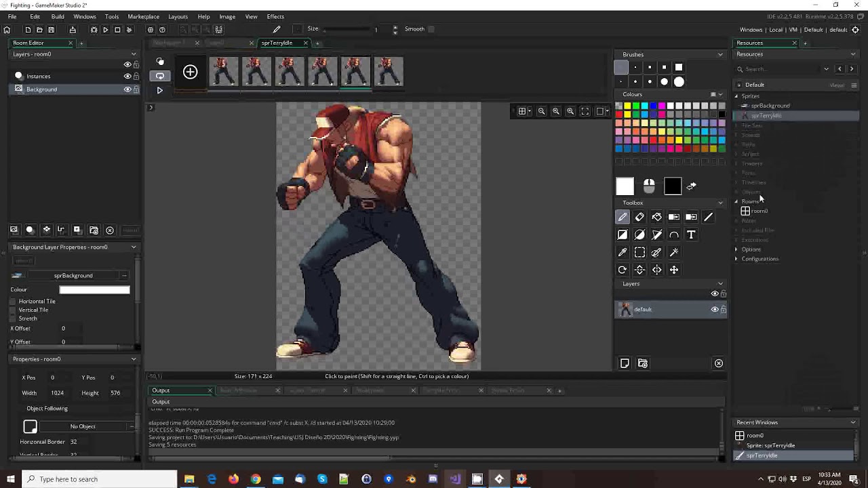Click the Mirror horizontal tool
The image size is (868, 488).
click(656, 270)
